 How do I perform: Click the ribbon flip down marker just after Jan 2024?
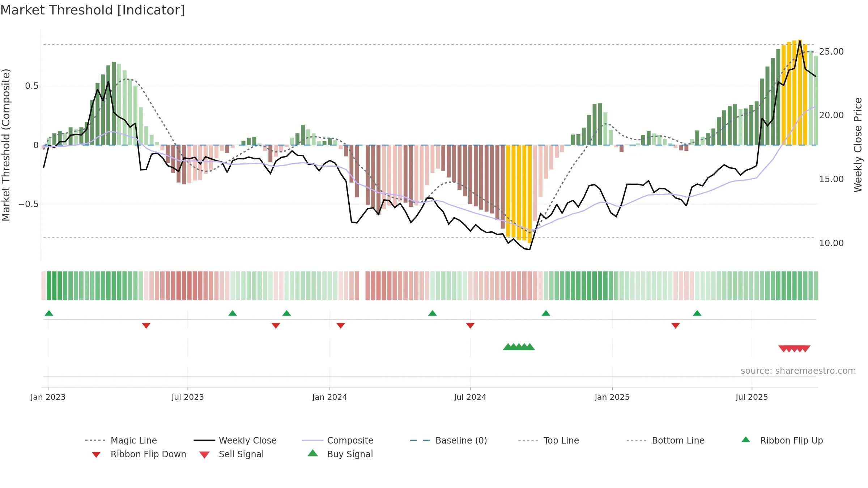(341, 326)
